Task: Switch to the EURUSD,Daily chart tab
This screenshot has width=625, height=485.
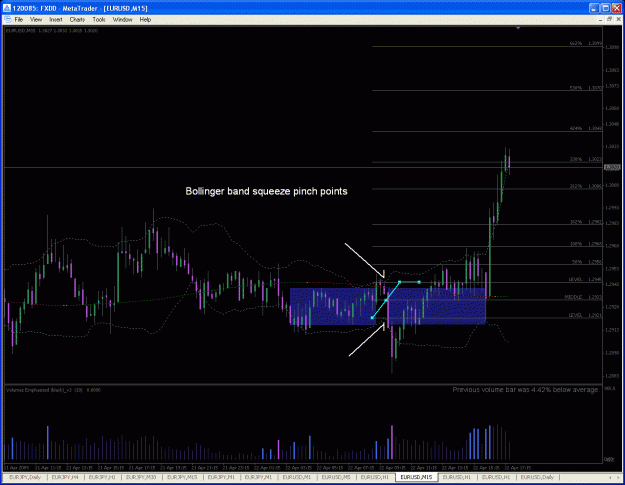Action: coord(537,477)
